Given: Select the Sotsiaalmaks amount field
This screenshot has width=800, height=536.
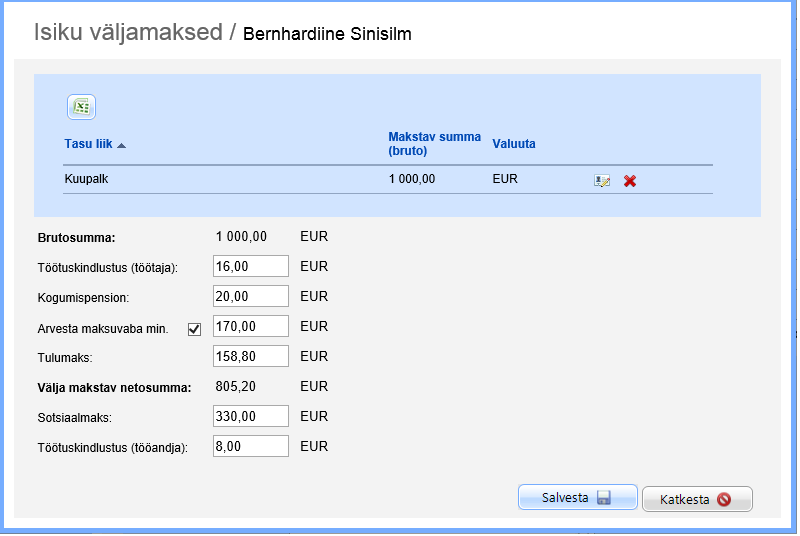Looking at the screenshot, I should pos(251,416).
